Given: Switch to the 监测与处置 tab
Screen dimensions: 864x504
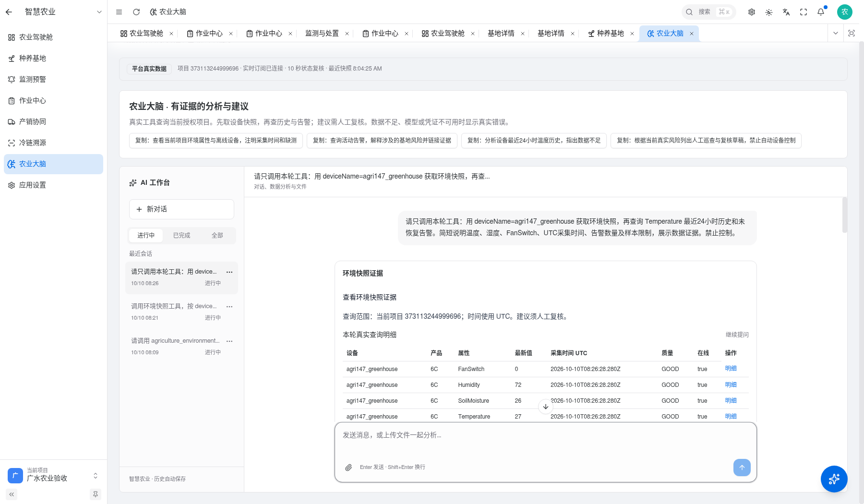Looking at the screenshot, I should [322, 33].
